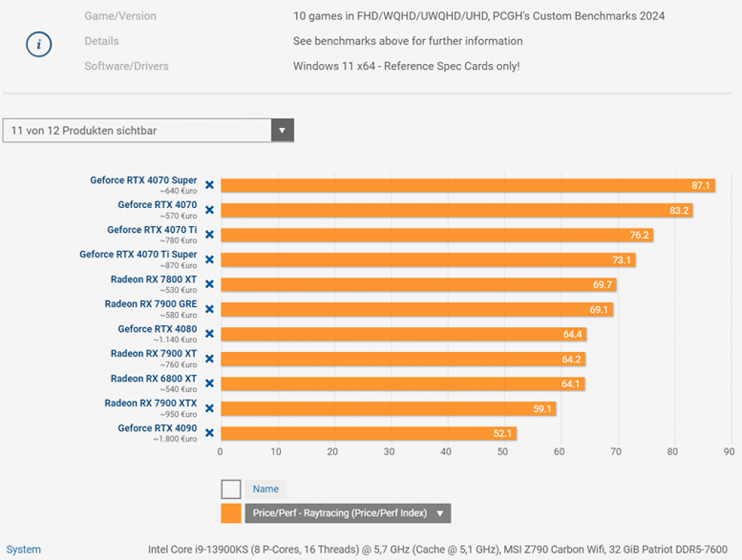The image size is (742, 560).
Task: Remove Radeon RX 7900 GRE via X icon
Action: pyautogui.click(x=210, y=309)
